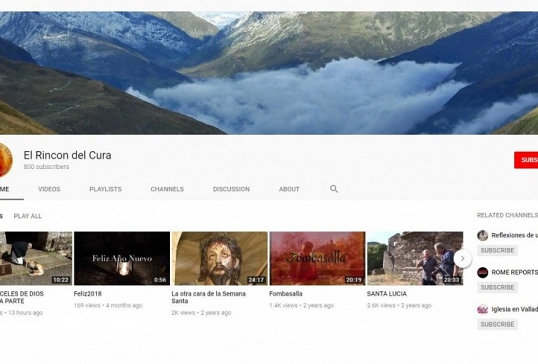Click the '13 hours ago' upload text
The width and height of the screenshot is (538, 364).
pyautogui.click(x=25, y=313)
